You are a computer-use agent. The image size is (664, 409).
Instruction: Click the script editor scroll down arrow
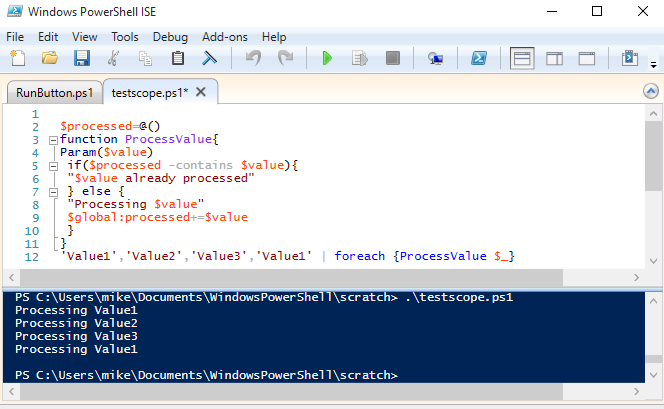click(x=653, y=261)
